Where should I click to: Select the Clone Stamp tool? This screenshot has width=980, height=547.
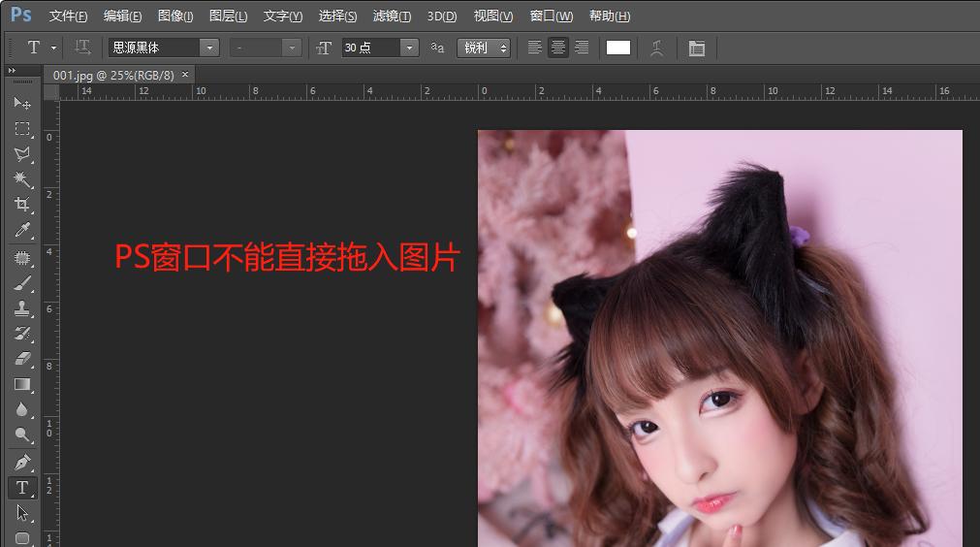22,308
